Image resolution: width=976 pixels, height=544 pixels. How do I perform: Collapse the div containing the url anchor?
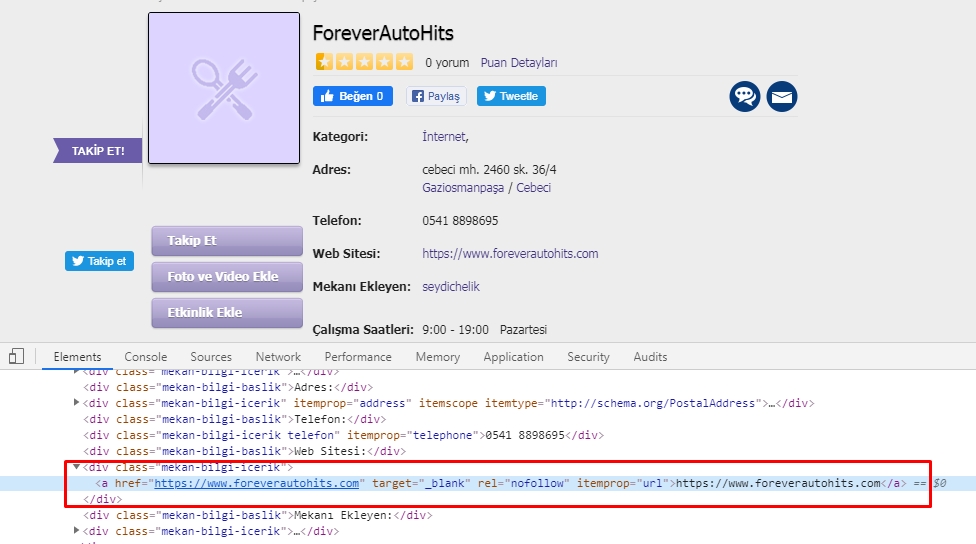[77, 467]
